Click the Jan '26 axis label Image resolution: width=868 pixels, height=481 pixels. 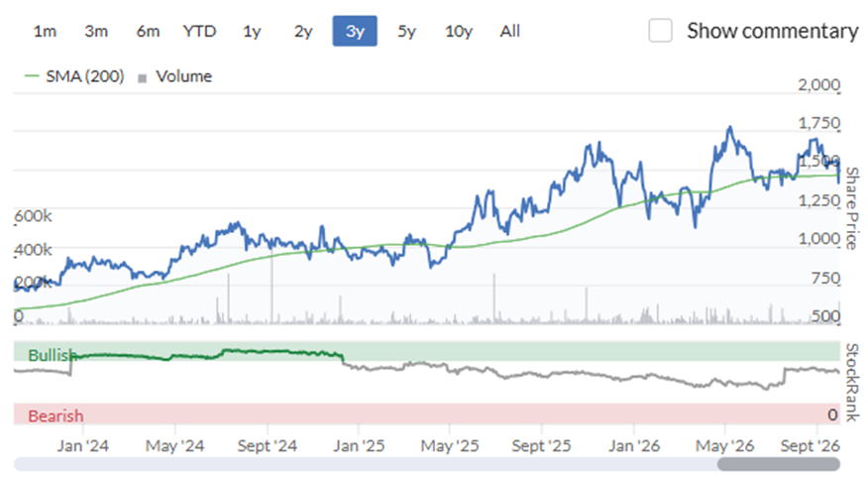point(634,445)
